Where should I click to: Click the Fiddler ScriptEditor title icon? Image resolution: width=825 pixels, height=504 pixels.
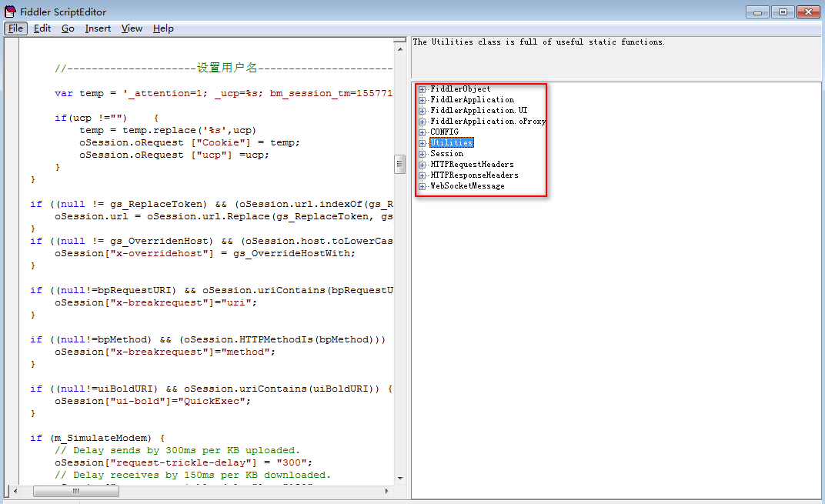pos(11,12)
